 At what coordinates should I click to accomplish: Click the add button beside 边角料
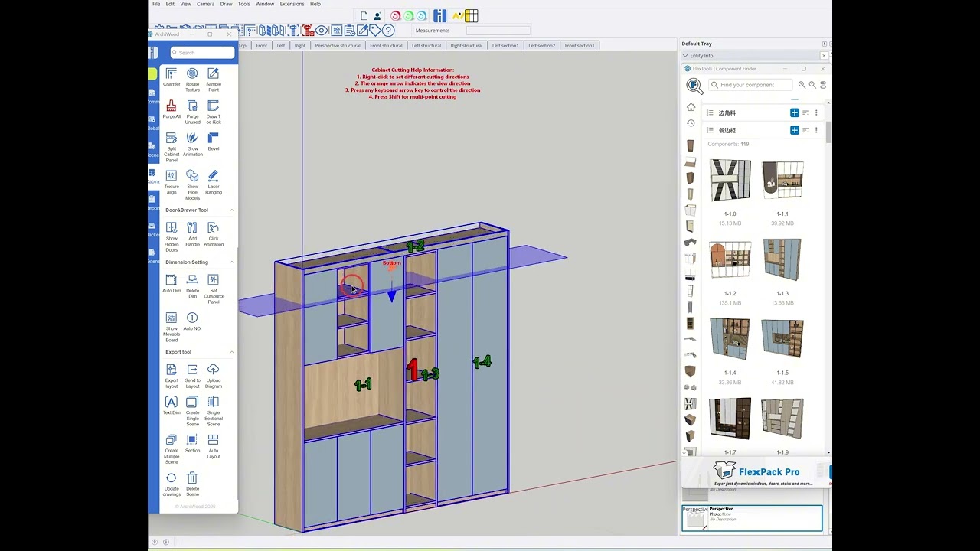pos(795,112)
